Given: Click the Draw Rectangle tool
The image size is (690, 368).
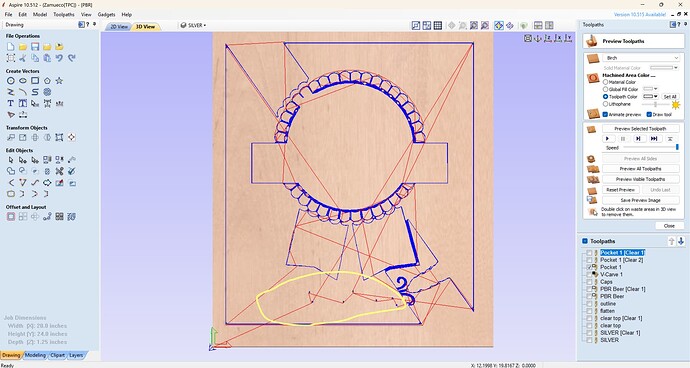Looking at the screenshot, I should click(x=35, y=81).
